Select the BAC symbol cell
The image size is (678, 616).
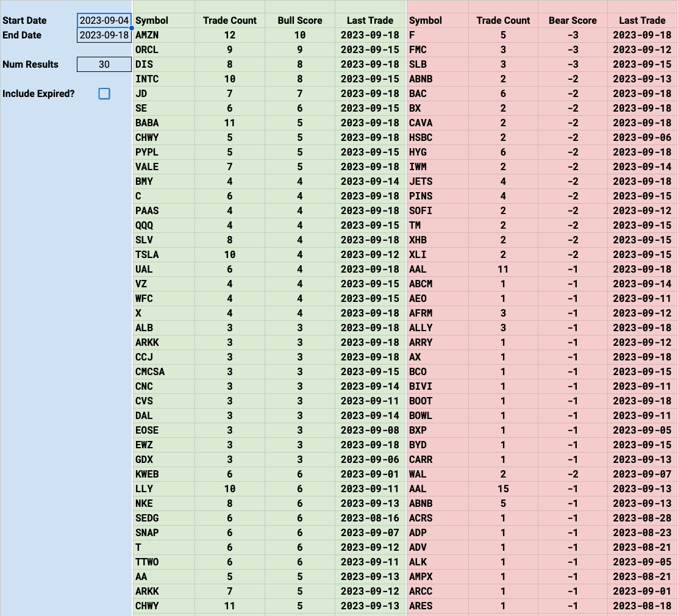click(x=438, y=93)
